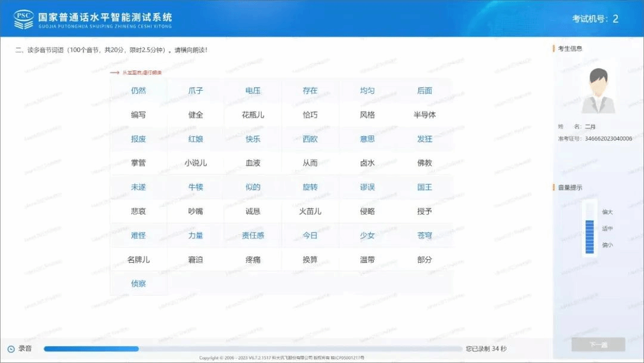644x363 pixels.
Task: Click the word 半导体
Action: [425, 115]
